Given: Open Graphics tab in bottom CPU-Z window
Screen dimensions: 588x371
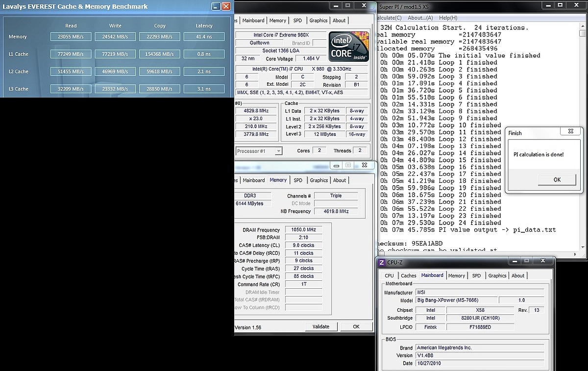Looking at the screenshot, I should click(497, 276).
